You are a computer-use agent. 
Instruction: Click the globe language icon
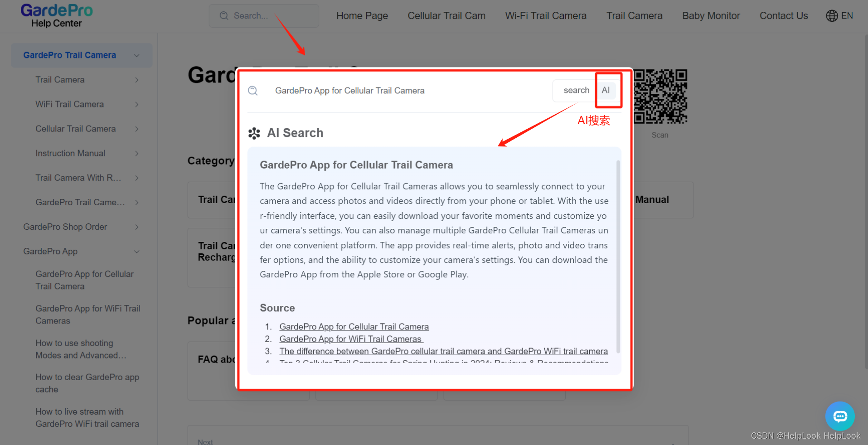click(832, 16)
